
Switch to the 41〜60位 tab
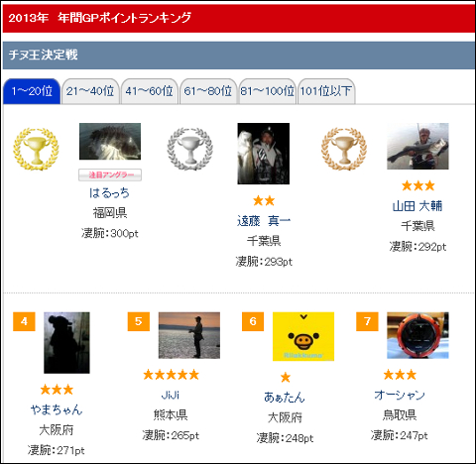150,91
